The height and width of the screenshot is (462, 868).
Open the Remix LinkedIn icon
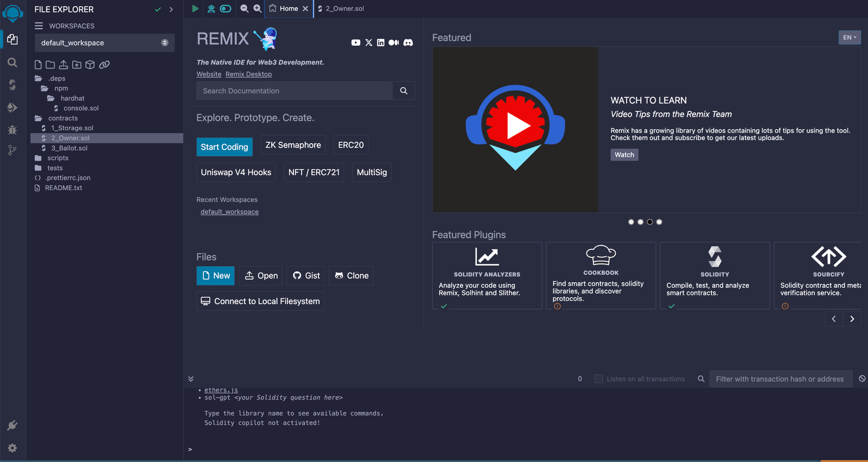click(x=381, y=42)
